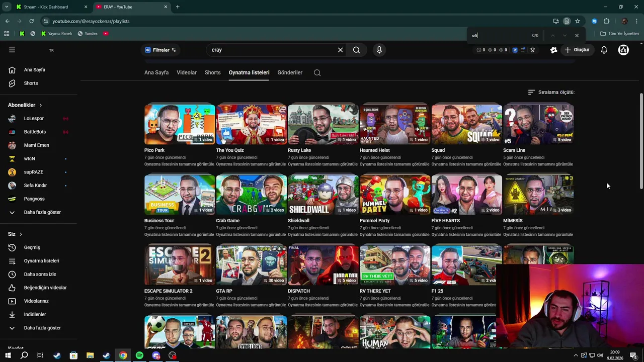Expand the Siz section chevron
This screenshot has width=644, height=362.
pos(21,234)
